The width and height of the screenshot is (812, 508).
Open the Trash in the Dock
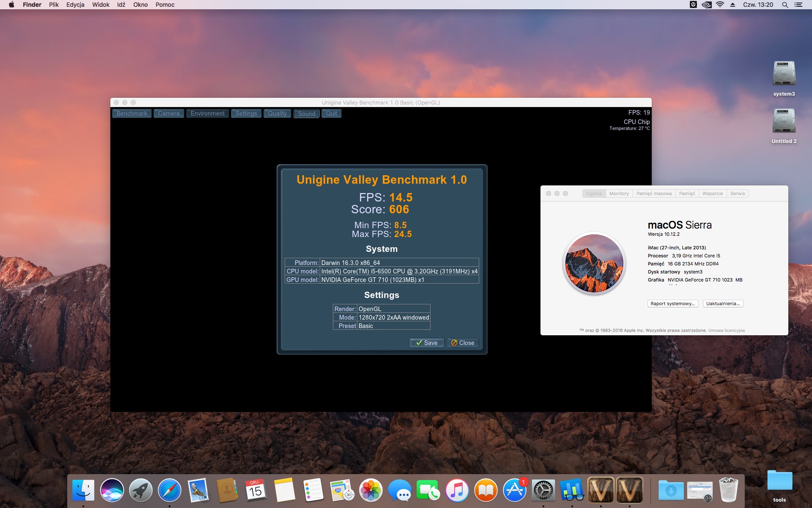[729, 490]
